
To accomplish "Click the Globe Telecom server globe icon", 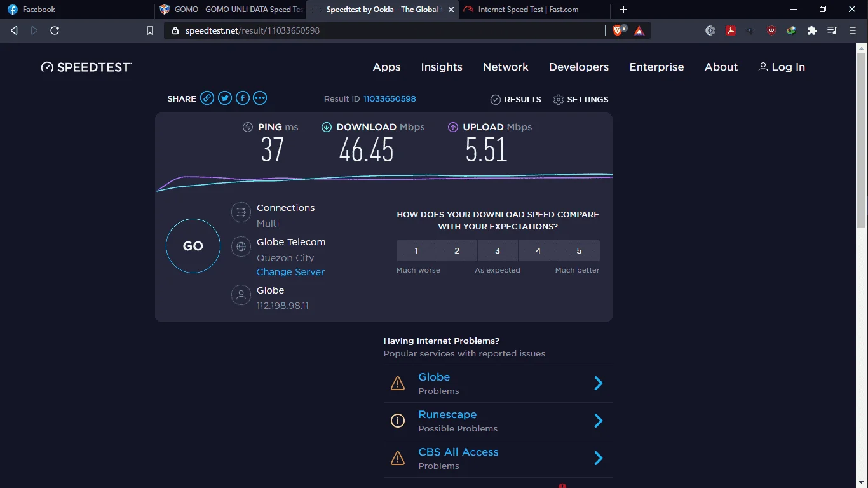I will coord(241,247).
